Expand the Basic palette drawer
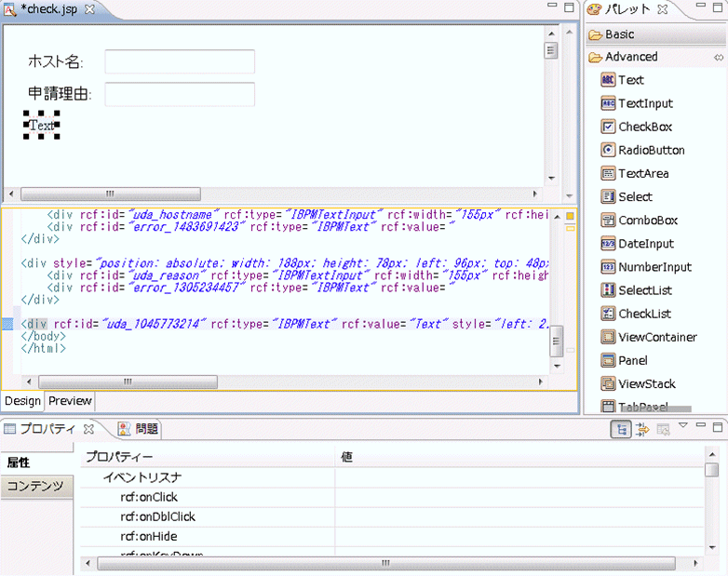This screenshot has width=728, height=576. [619, 34]
